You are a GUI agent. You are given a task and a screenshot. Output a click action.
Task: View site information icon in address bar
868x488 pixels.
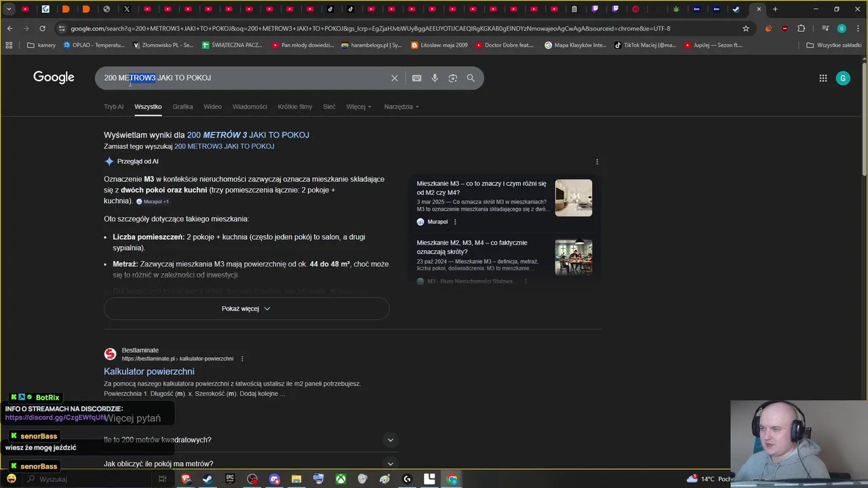[62, 28]
